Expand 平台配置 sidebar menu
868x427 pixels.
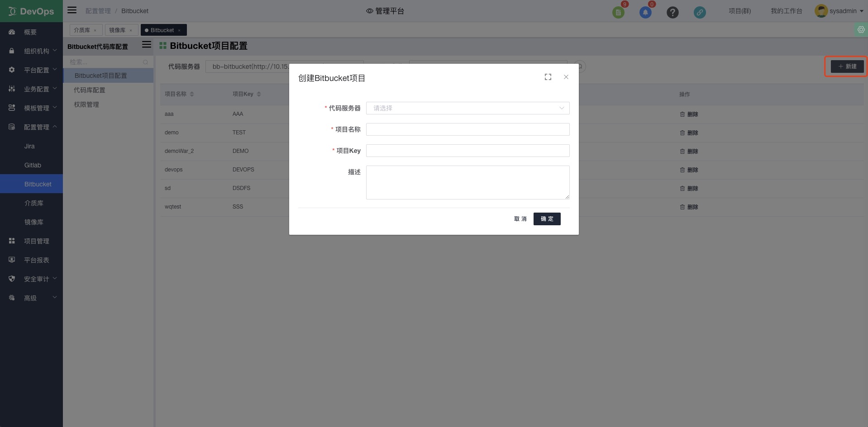pos(31,70)
